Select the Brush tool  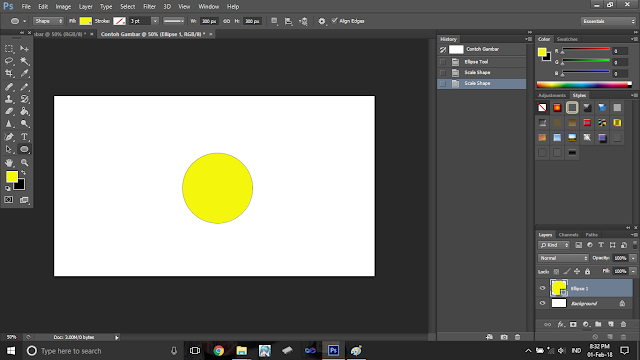[24, 87]
